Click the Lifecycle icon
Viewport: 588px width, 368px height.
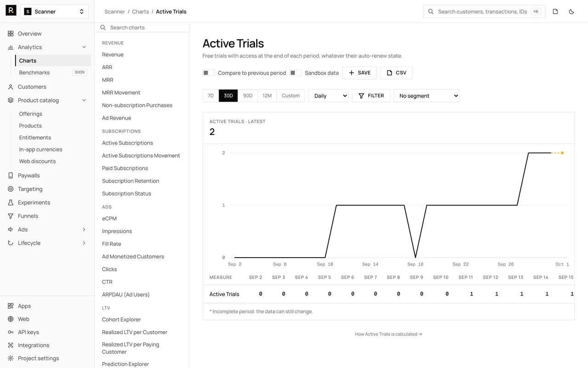[x=11, y=243]
